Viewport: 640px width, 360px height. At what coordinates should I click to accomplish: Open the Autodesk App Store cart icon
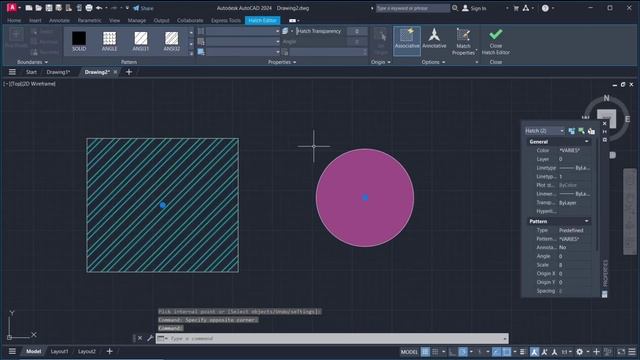click(x=516, y=8)
